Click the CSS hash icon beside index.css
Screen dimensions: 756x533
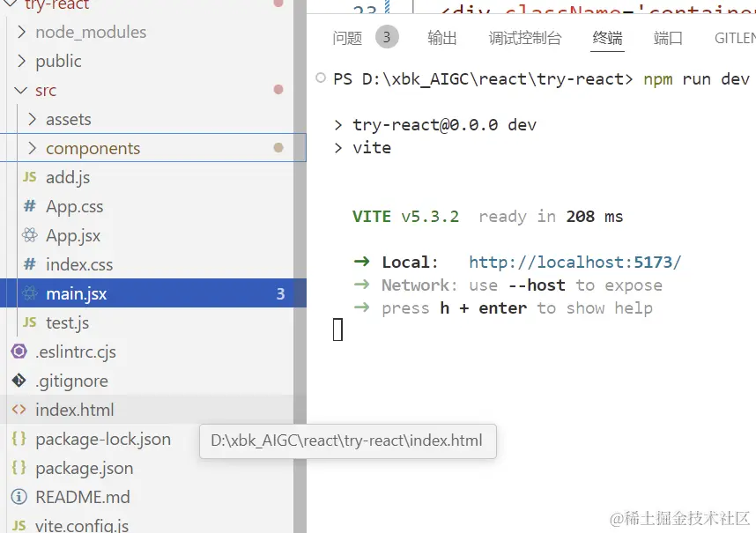(29, 264)
